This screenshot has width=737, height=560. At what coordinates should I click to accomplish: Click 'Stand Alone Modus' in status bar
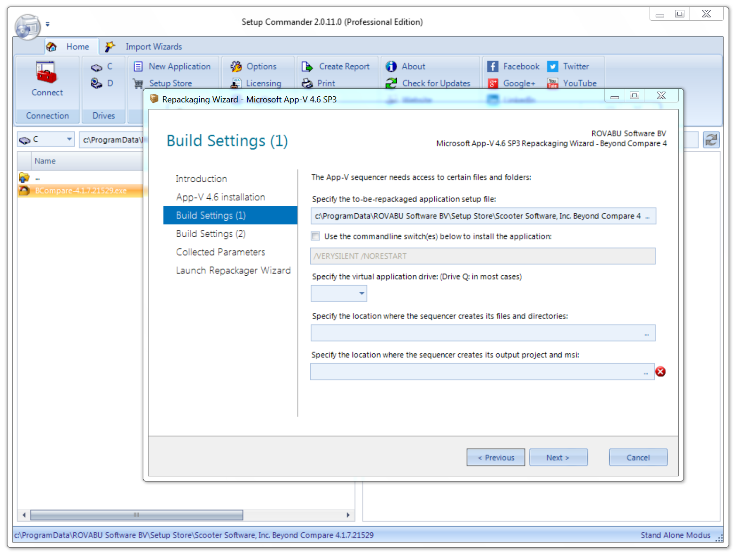[675, 535]
